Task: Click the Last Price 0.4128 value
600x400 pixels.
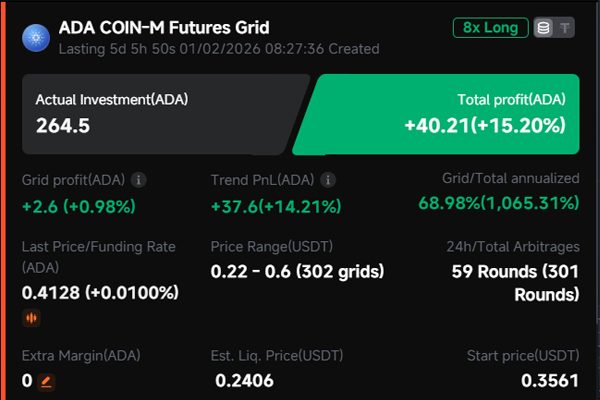Action: (x=100, y=293)
